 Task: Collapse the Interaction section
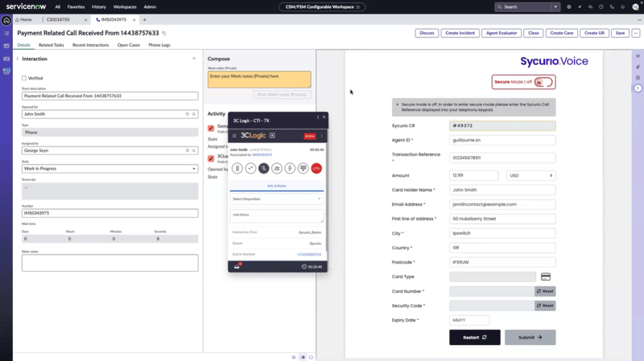[194, 59]
